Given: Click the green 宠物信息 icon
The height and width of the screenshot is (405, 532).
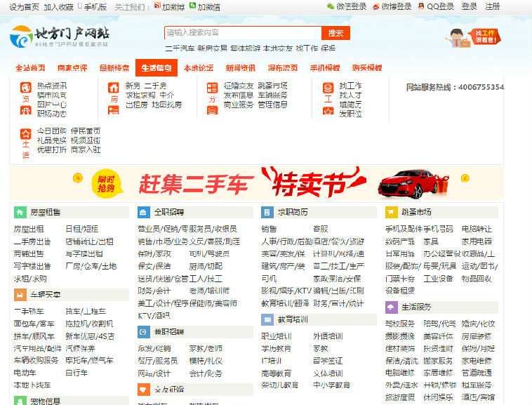Looking at the screenshot, I should tap(20, 401).
